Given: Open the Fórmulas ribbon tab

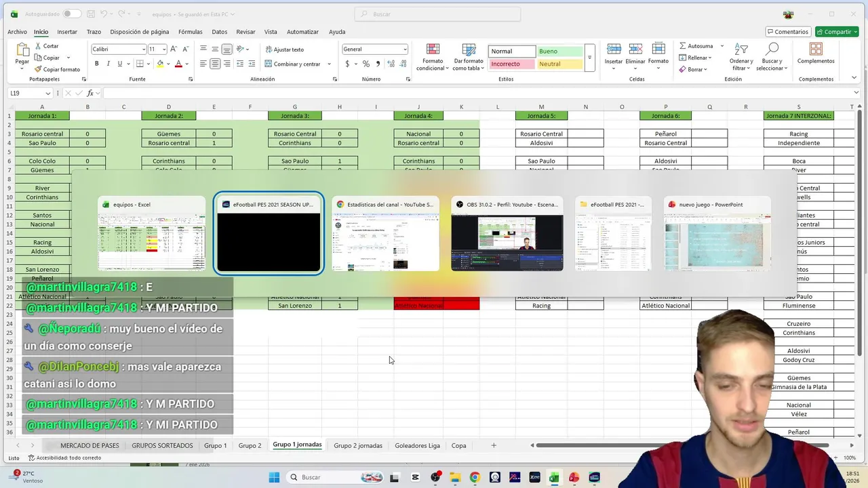Looking at the screenshot, I should pyautogui.click(x=191, y=32).
